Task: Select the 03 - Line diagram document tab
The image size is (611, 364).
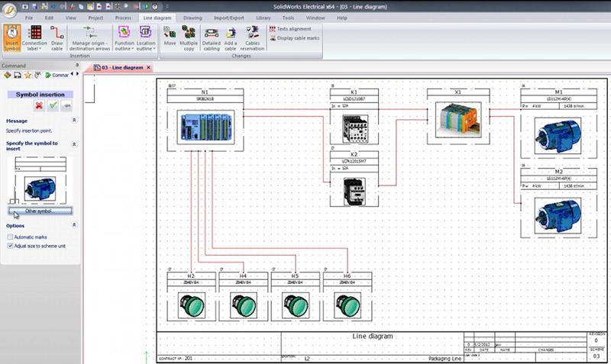Action: click(x=119, y=68)
